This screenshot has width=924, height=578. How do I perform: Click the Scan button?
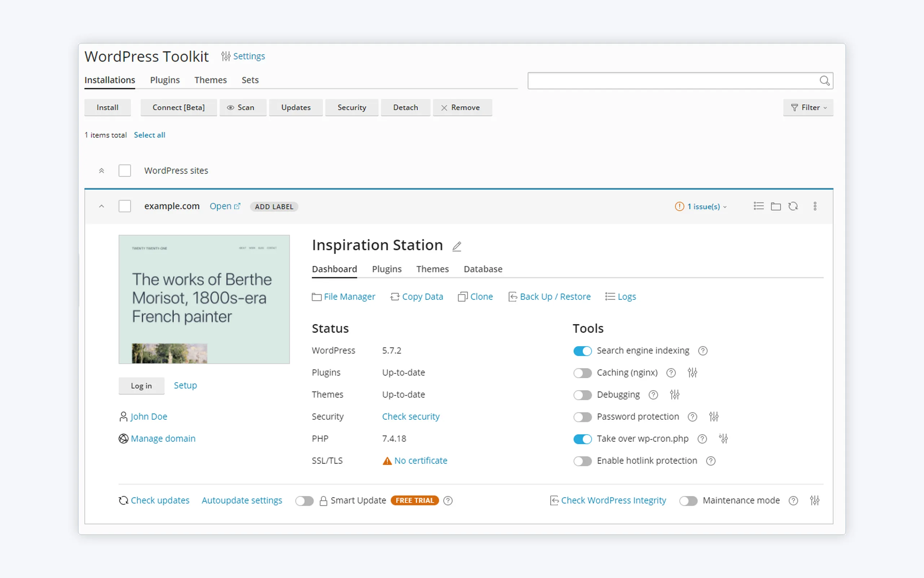tap(243, 108)
